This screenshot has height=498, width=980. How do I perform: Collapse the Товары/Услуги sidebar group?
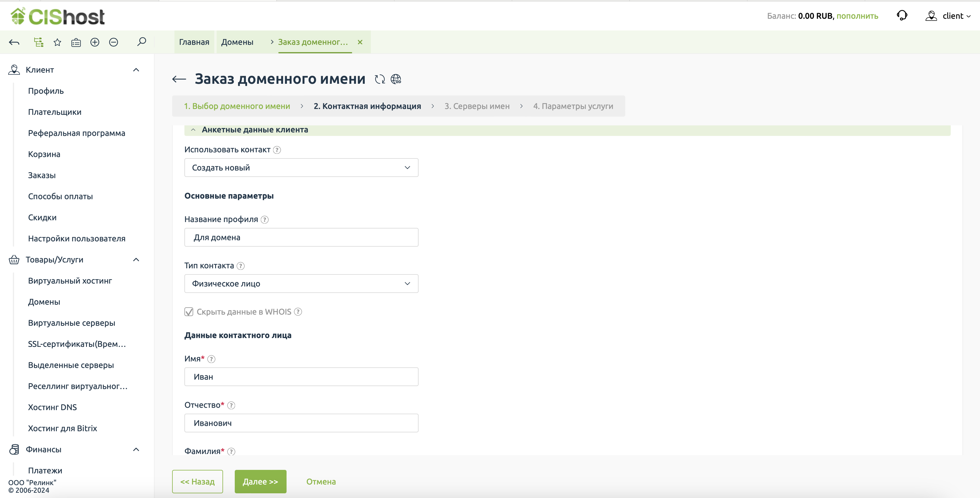136,260
